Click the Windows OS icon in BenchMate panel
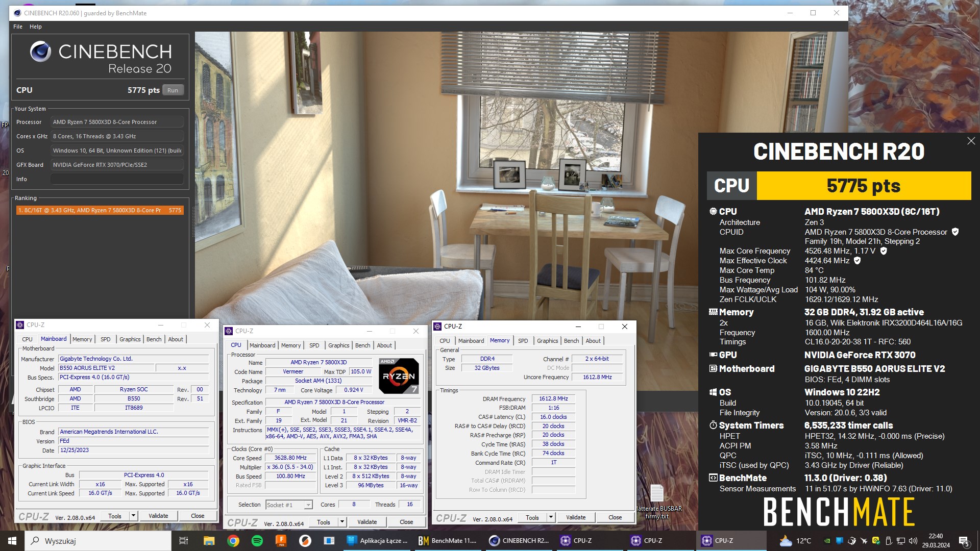This screenshot has height=551, width=980. point(713,392)
